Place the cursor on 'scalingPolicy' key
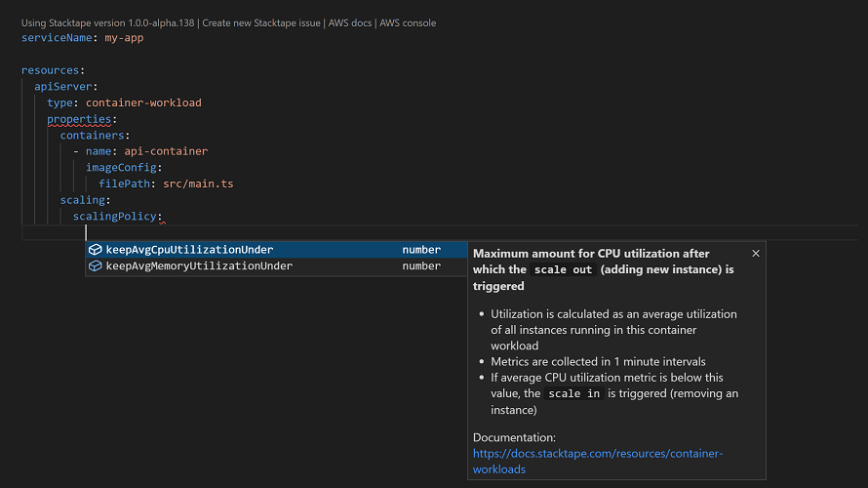868x488 pixels. [x=116, y=217]
